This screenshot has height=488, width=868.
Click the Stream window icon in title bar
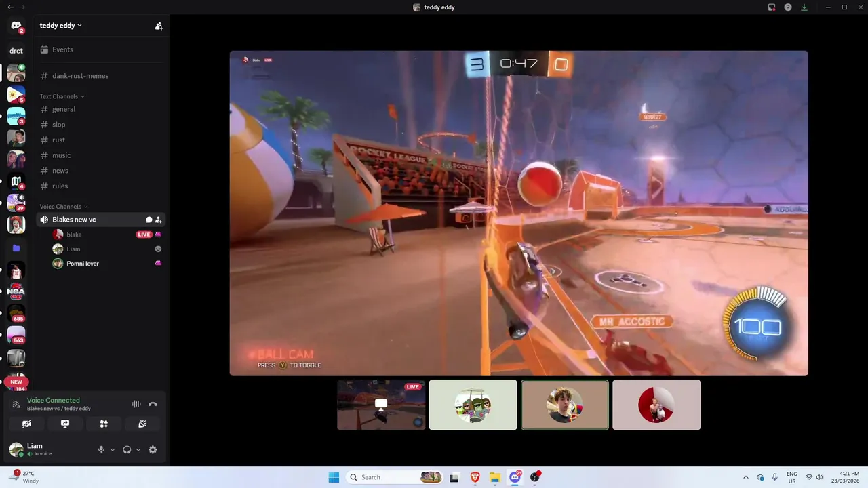click(772, 7)
